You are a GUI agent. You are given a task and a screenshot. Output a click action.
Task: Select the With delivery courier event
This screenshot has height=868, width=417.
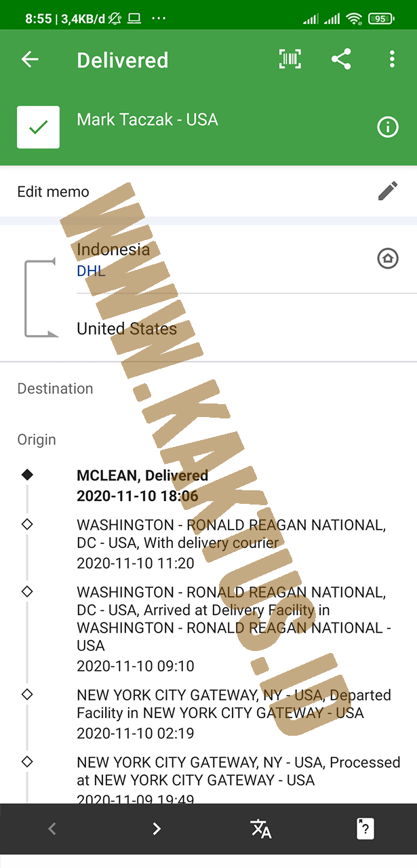(x=232, y=544)
